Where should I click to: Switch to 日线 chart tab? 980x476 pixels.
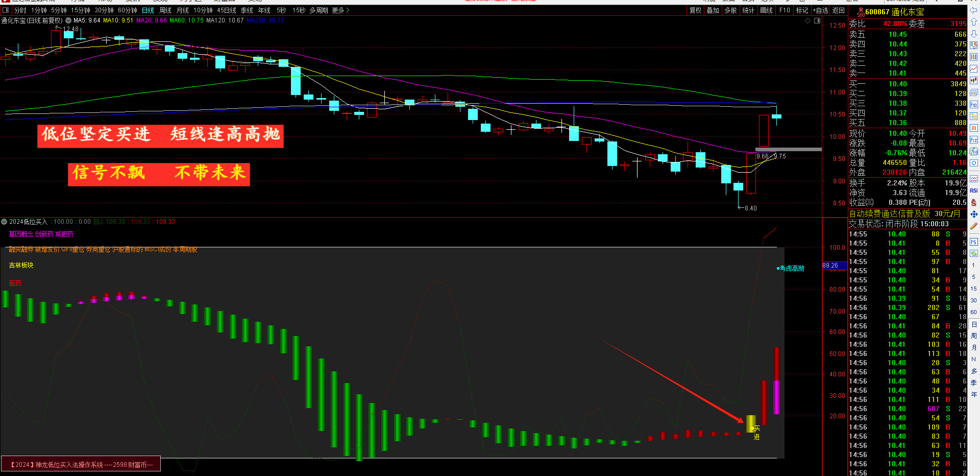click(148, 10)
